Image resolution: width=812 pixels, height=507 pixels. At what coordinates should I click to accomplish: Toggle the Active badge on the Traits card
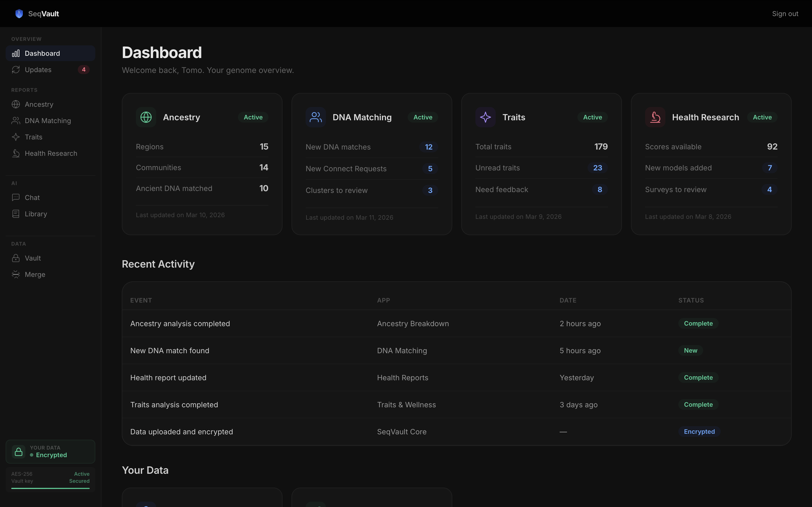592,117
